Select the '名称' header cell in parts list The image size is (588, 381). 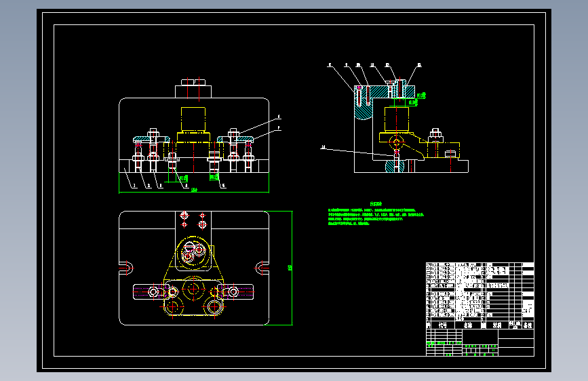(x=468, y=325)
